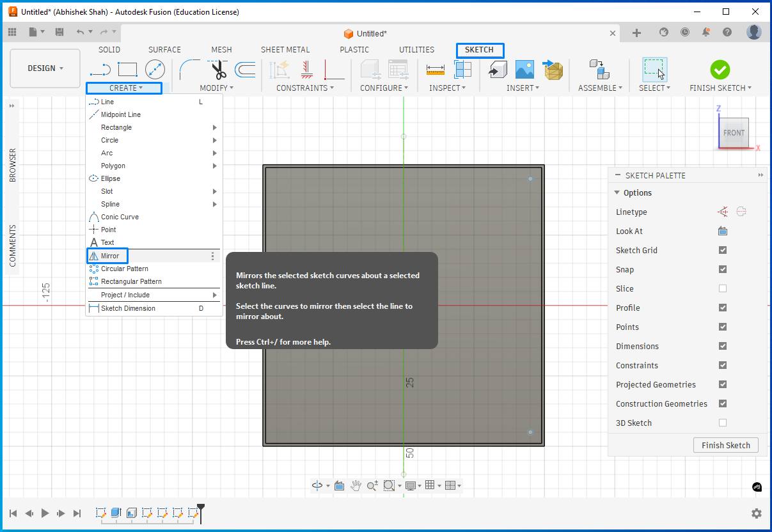The height and width of the screenshot is (532, 772).
Task: Click the Look At icon
Action: click(723, 231)
